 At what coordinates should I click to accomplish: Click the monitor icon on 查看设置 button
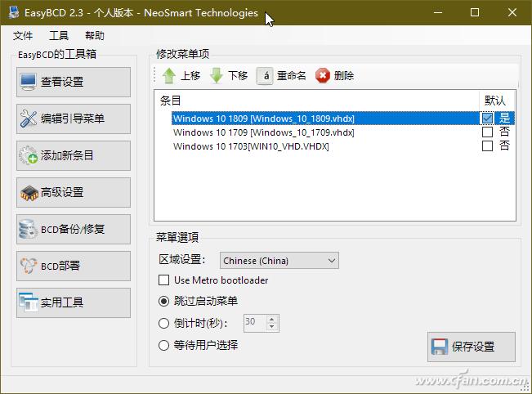coord(28,82)
